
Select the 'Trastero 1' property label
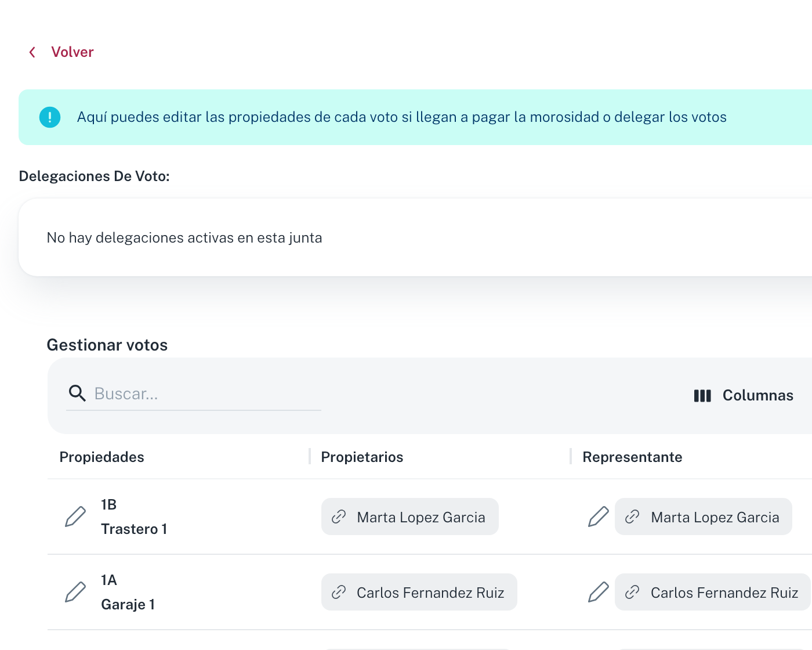click(134, 529)
